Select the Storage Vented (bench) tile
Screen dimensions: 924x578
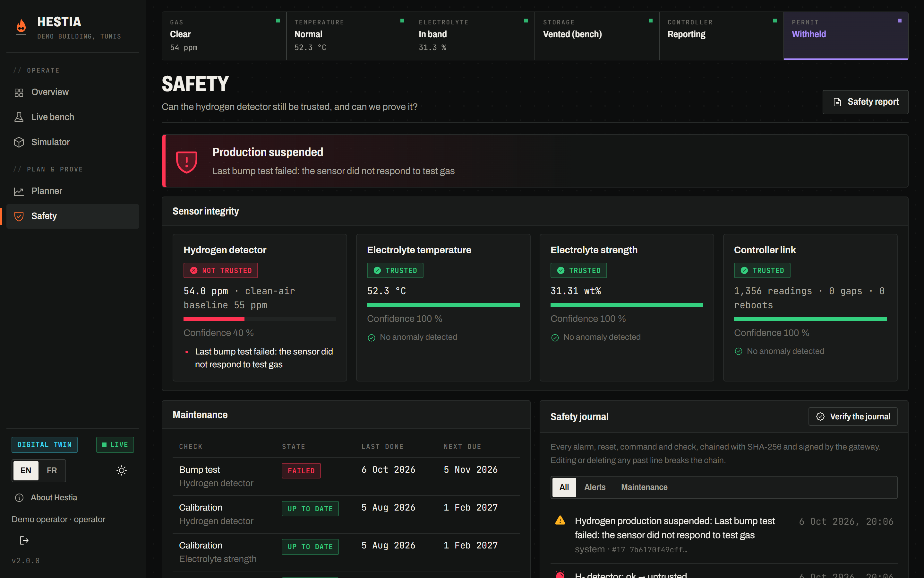tap(597, 36)
